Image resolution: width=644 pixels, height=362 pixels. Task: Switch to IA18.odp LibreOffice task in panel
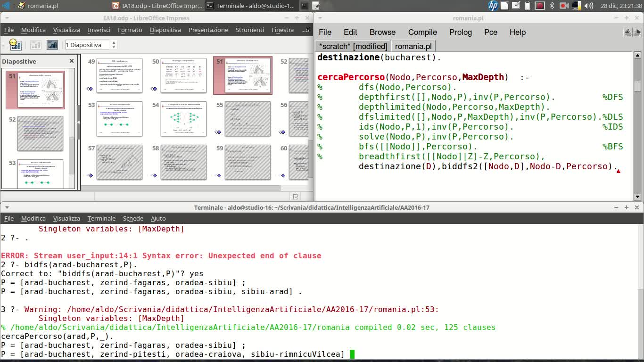point(158,6)
